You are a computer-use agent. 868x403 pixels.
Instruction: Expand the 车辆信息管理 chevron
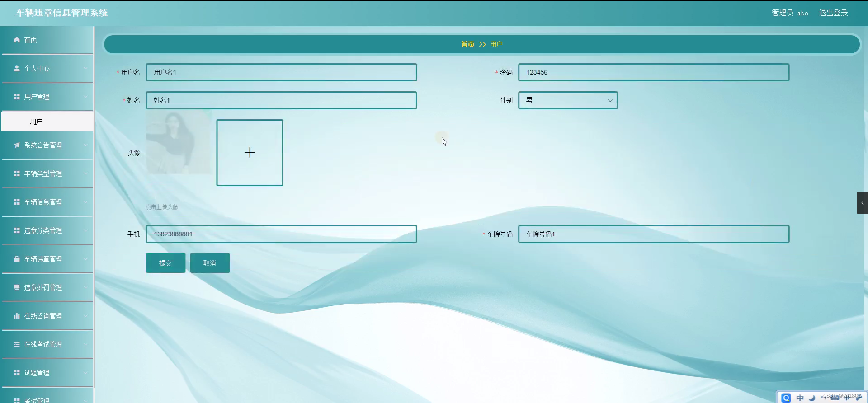click(85, 202)
